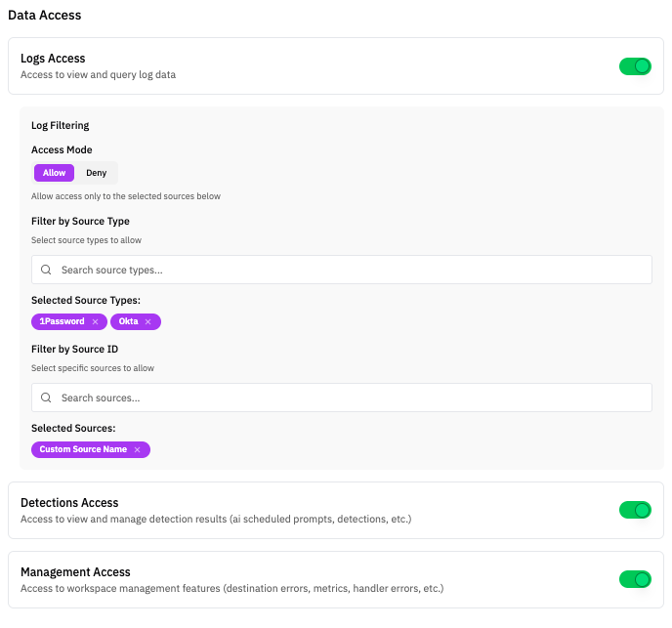Remove the Okta source type tag
The height and width of the screenshot is (628, 672).
148,321
